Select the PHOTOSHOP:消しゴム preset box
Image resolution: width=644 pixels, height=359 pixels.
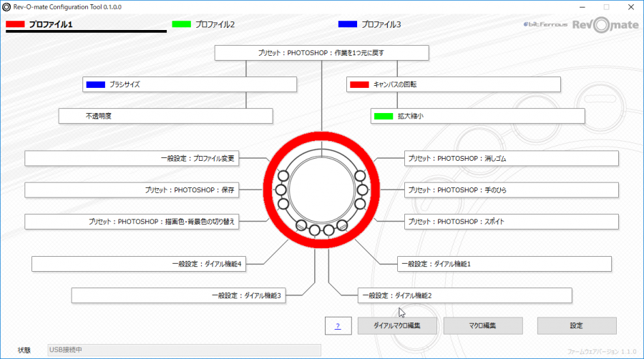point(512,158)
